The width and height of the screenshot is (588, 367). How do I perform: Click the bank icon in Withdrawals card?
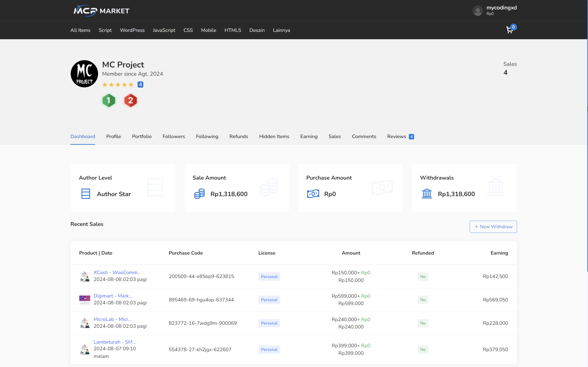427,193
